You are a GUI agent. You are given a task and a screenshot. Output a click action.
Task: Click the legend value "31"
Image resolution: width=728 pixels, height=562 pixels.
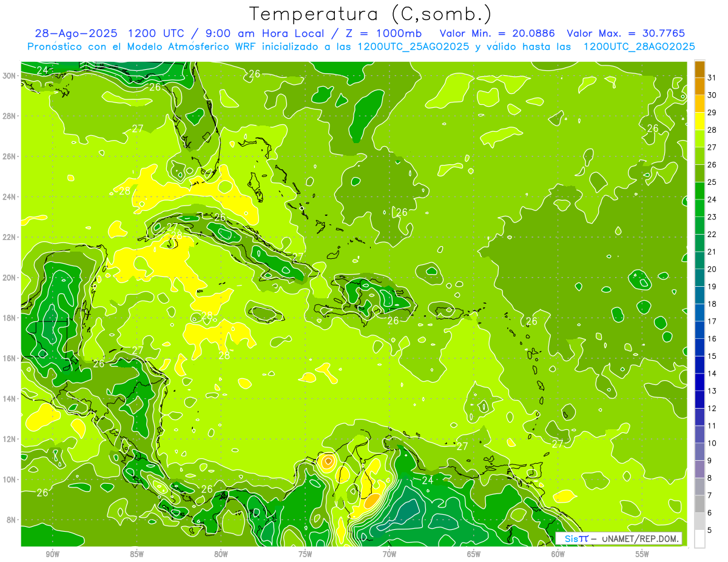[x=712, y=78]
